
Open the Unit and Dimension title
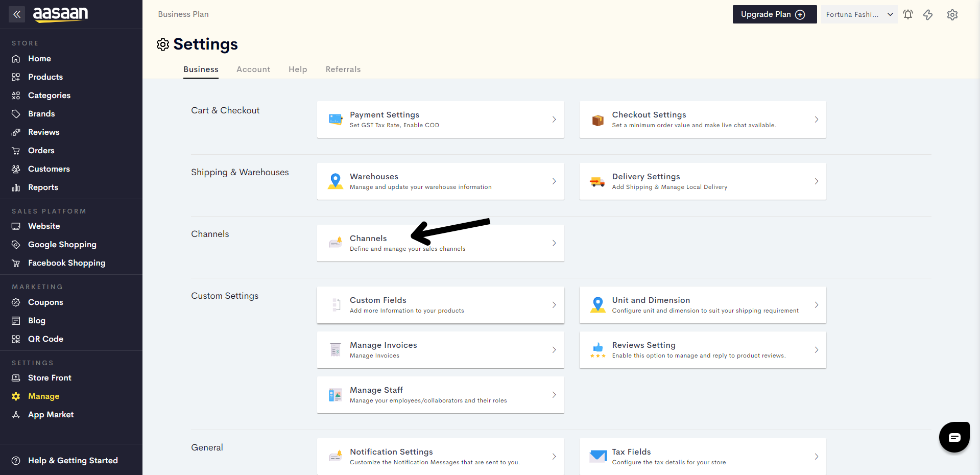tap(651, 300)
